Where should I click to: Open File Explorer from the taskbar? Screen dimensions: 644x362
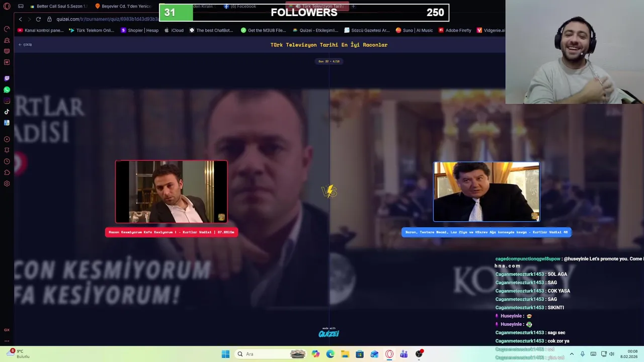[345, 354]
